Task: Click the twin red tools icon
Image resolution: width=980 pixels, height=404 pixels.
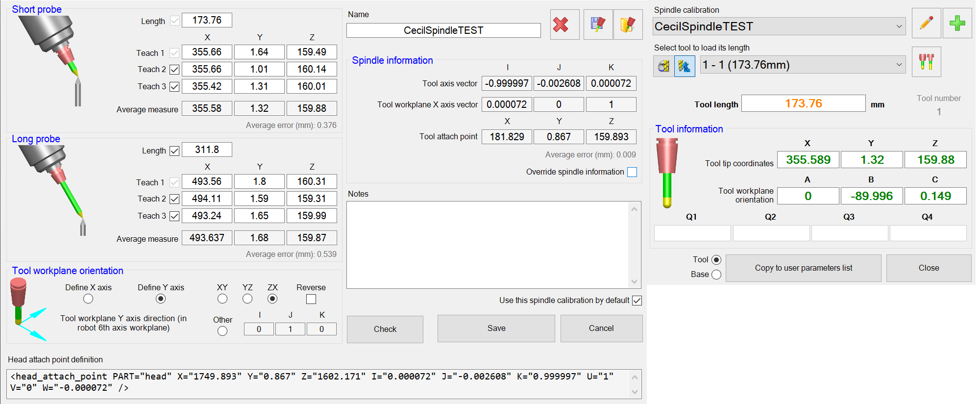Action: click(926, 62)
